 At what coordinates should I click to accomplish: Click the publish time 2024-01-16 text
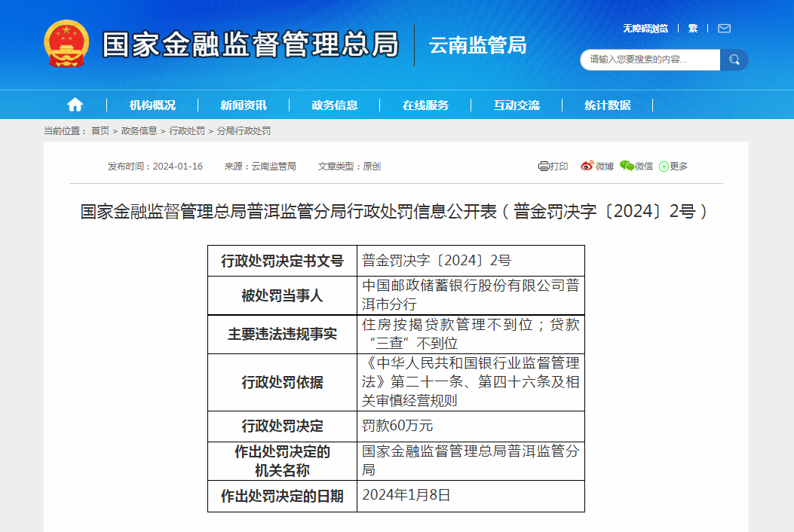tap(155, 166)
